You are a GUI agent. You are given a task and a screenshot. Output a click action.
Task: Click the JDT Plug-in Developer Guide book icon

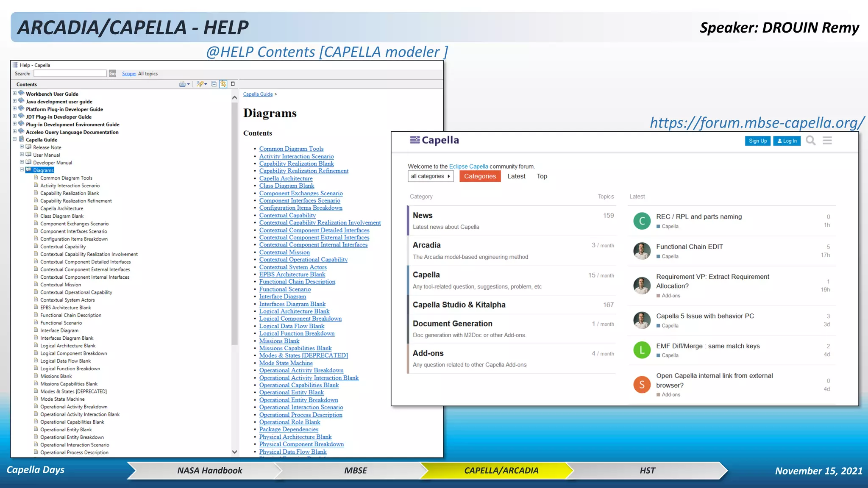pyautogui.click(x=21, y=116)
